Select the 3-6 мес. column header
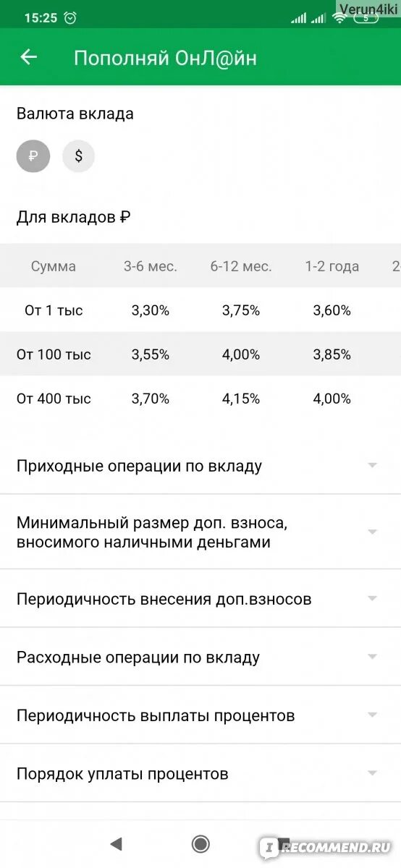This screenshot has width=401, height=868. pos(151,266)
